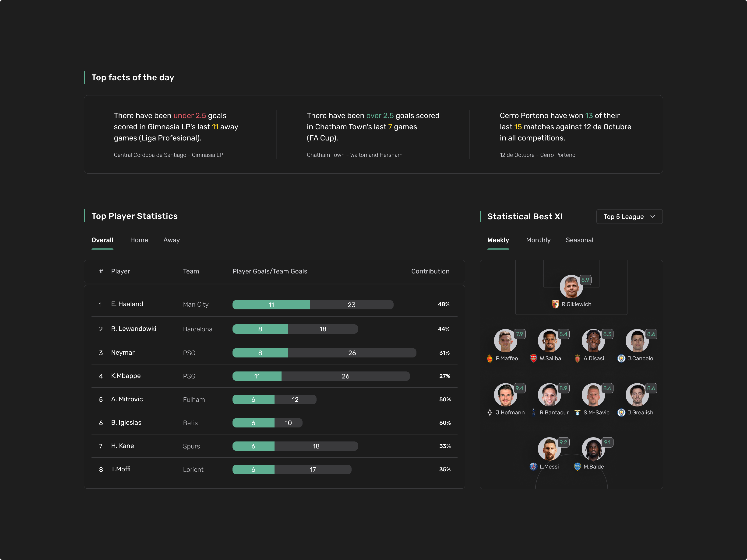
Task: Click Monaco crest beside A.Disasi
Action: [x=577, y=358]
